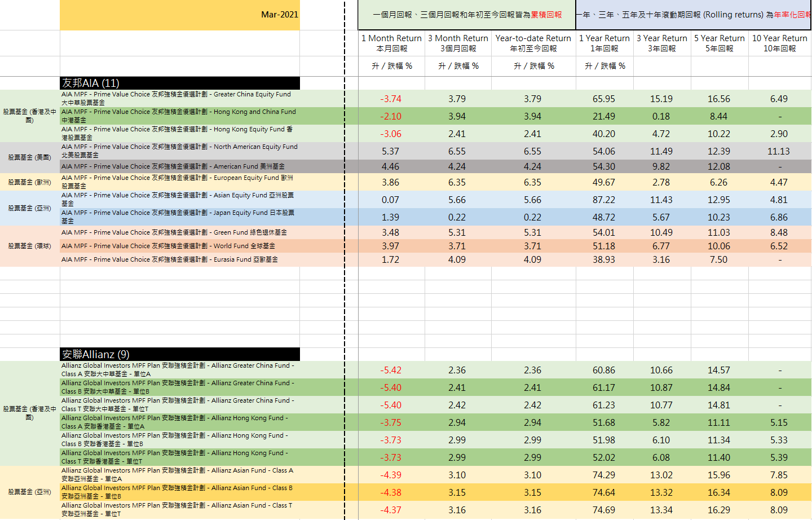Select Allianz Hong Kong Fund Class B name

click(180, 440)
